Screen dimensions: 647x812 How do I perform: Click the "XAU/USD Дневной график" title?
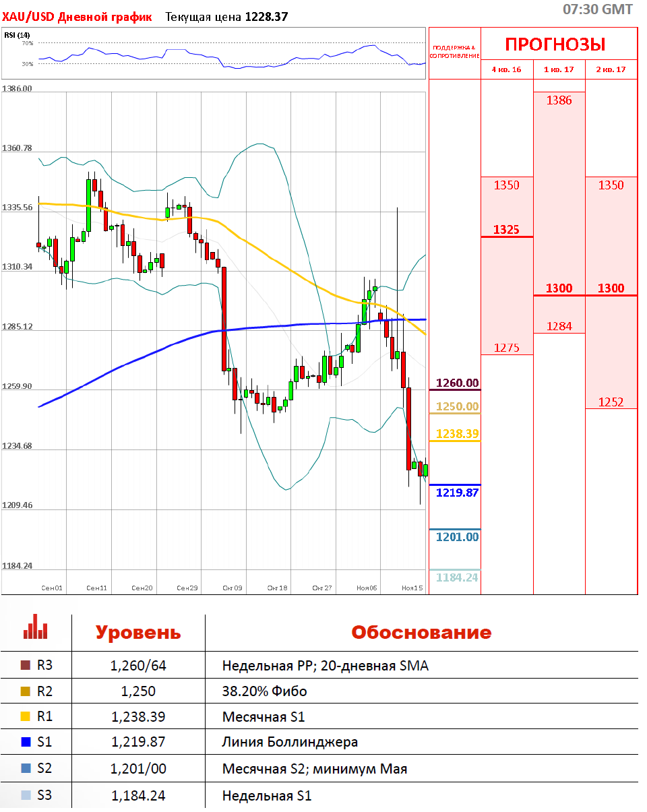coord(78,17)
